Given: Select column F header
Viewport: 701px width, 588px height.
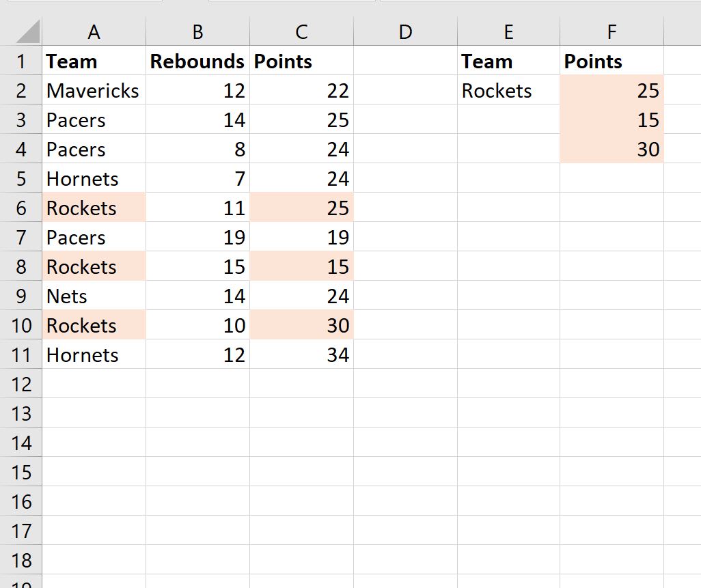Looking at the screenshot, I should (611, 32).
